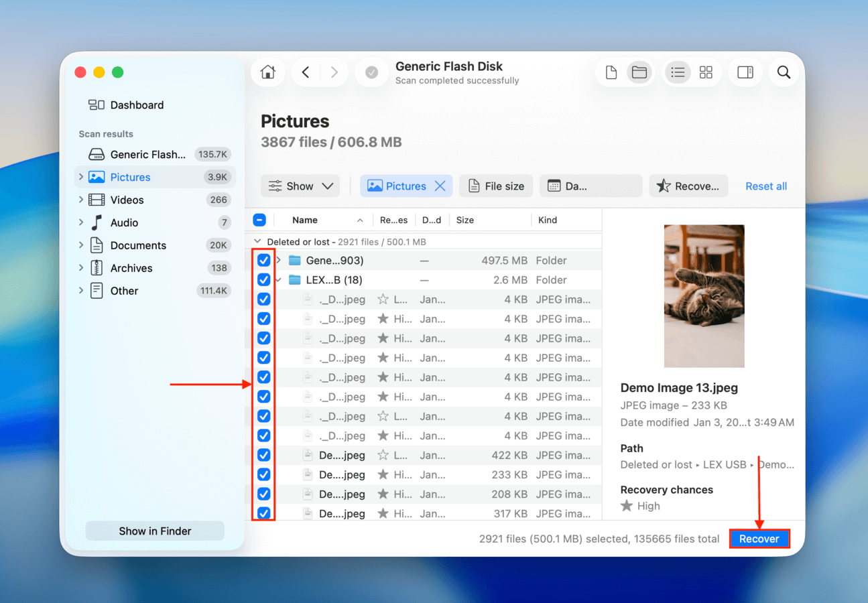Deselect the Gene...903 folder checkbox
Screen dimensions: 868x603
(264, 260)
